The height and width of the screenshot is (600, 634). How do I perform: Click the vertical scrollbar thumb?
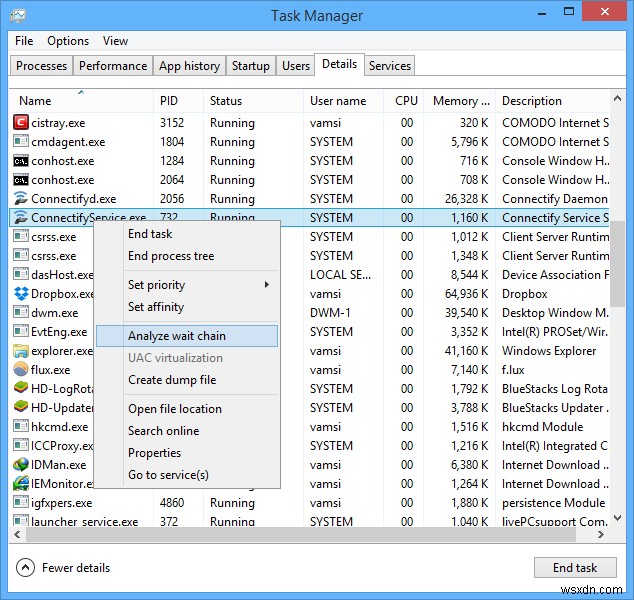point(617,264)
